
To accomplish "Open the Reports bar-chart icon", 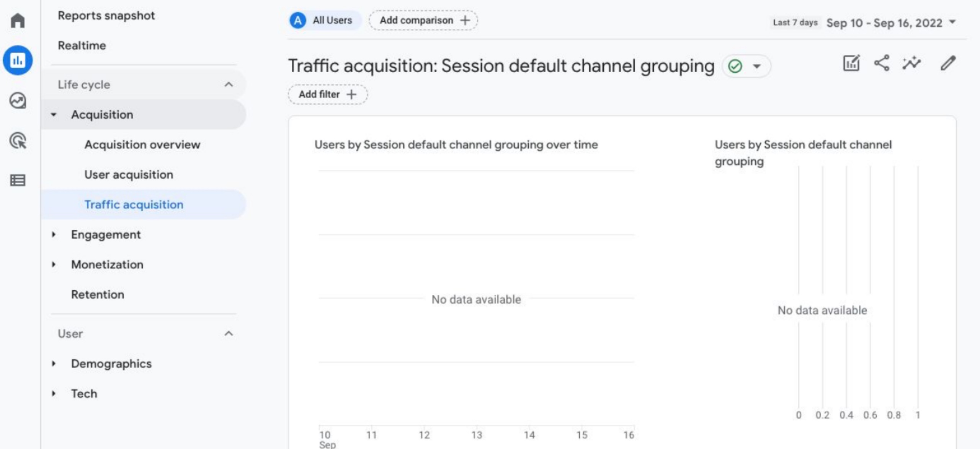I will click(18, 60).
